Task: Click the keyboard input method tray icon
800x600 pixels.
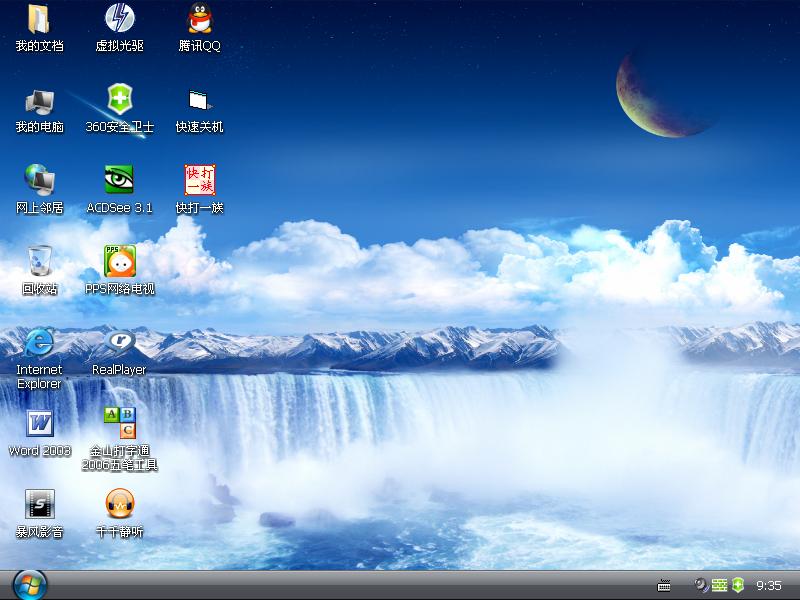Action: pos(664,585)
